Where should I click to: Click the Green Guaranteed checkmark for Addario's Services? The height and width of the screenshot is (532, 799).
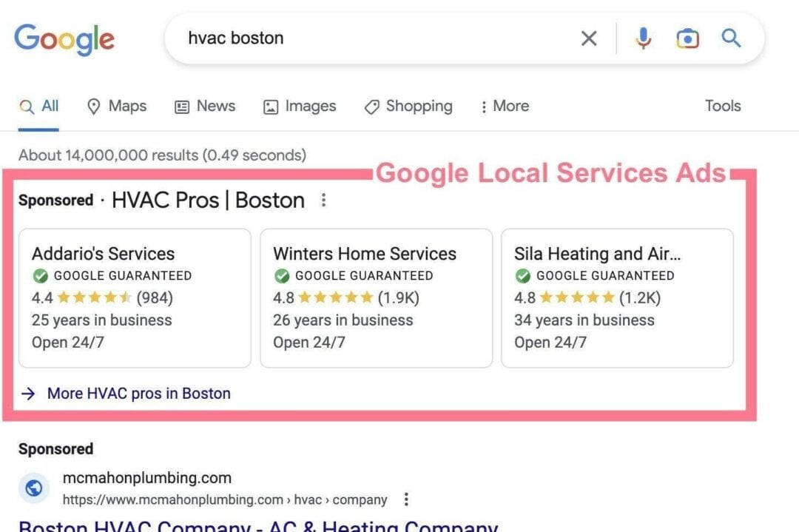click(40, 275)
